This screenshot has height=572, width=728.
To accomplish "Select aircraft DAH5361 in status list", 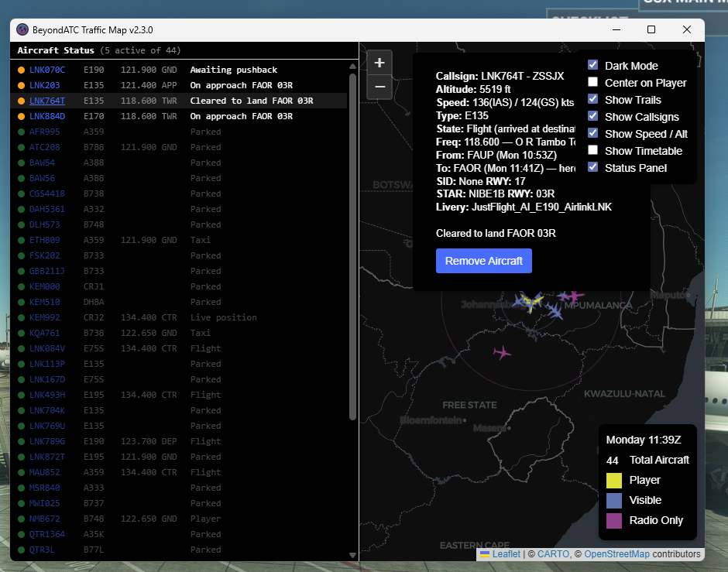I will tap(47, 209).
